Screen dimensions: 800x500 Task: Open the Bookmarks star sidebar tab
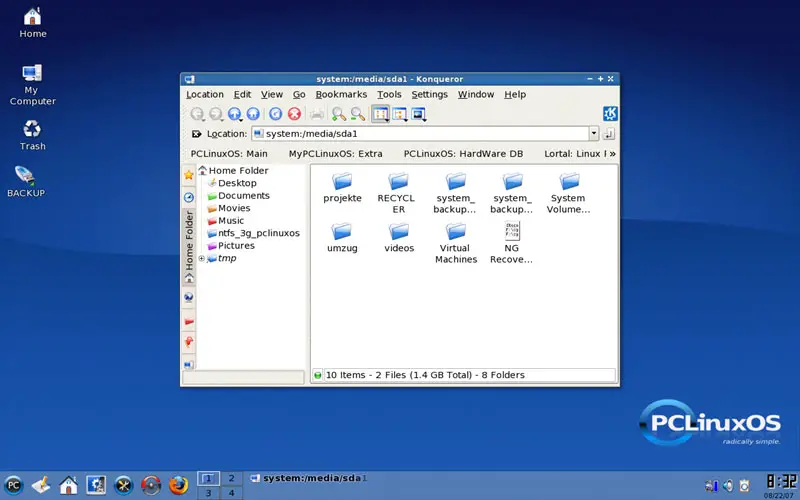coord(189,175)
